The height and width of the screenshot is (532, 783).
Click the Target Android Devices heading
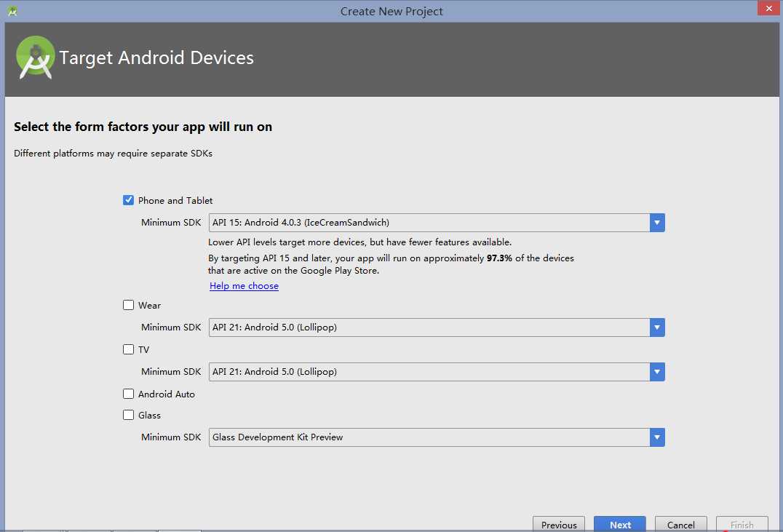coord(156,58)
